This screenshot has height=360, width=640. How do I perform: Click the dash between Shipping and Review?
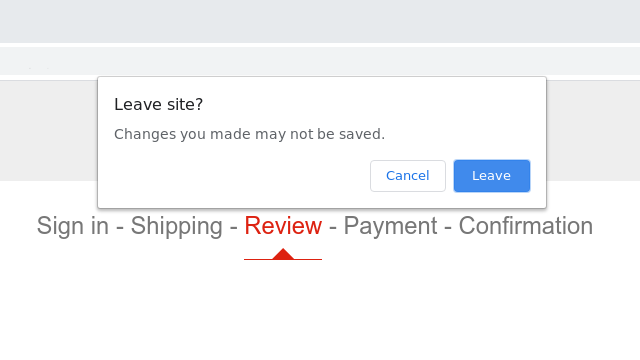click(x=233, y=227)
